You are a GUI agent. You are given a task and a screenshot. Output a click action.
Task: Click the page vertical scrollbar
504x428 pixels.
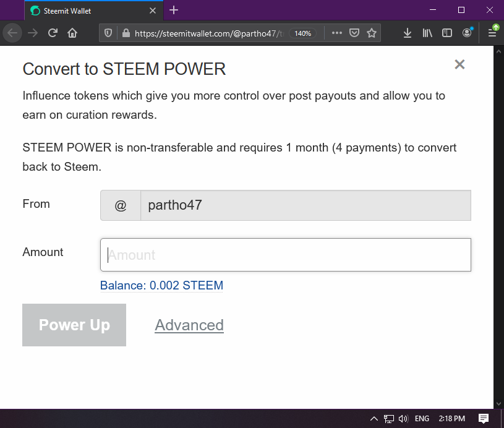pos(498,227)
